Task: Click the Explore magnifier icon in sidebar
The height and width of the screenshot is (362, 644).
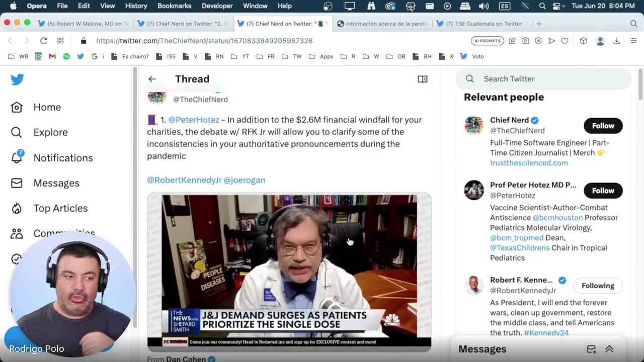Action: (17, 132)
